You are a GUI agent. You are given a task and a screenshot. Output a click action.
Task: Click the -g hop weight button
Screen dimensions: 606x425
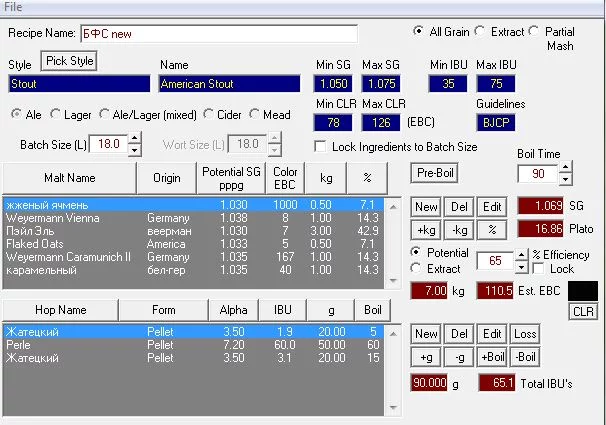click(x=459, y=358)
